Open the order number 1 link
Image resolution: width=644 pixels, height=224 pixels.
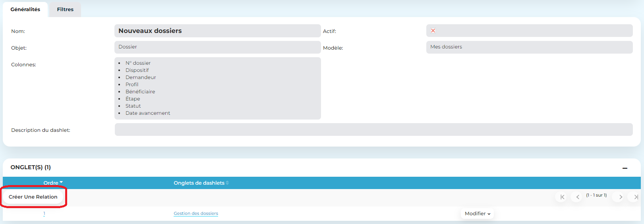44,214
